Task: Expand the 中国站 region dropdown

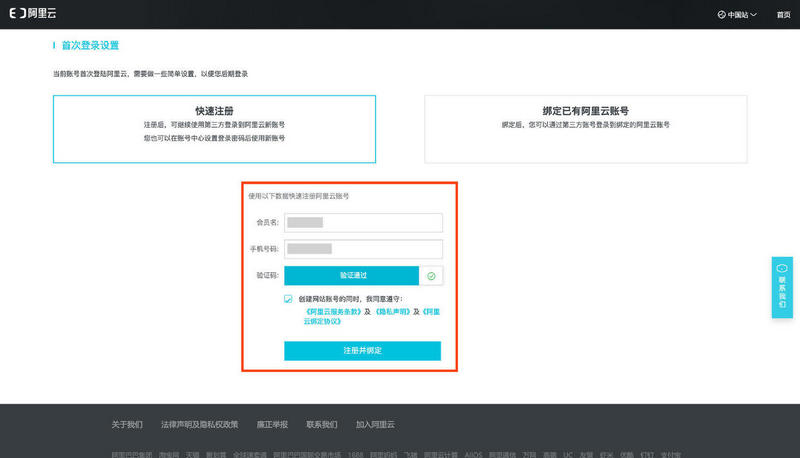Action: click(737, 15)
